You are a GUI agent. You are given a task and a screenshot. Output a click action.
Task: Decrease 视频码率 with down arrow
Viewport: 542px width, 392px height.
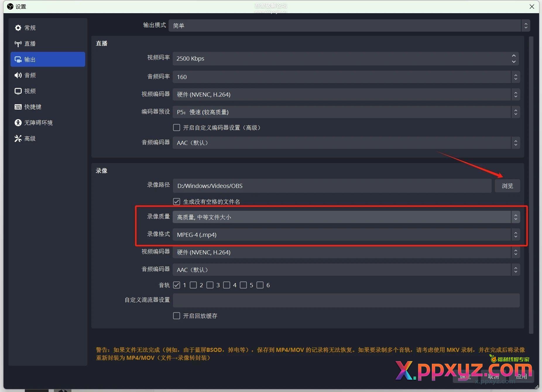tap(514, 62)
